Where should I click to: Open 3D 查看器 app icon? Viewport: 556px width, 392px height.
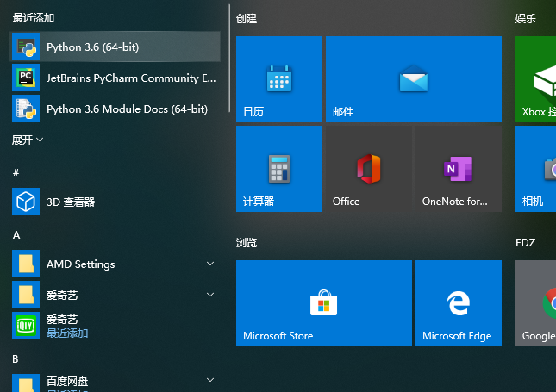[26, 202]
